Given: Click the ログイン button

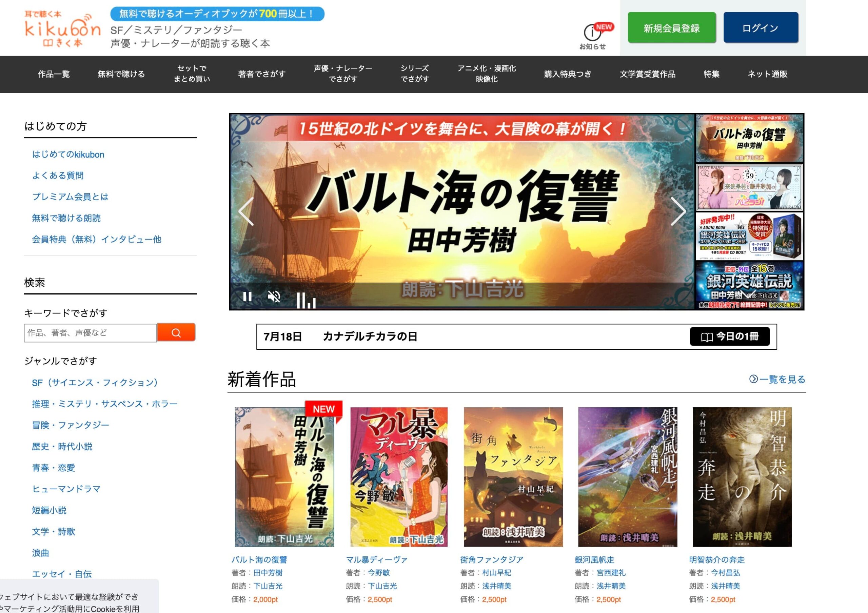Looking at the screenshot, I should (761, 27).
